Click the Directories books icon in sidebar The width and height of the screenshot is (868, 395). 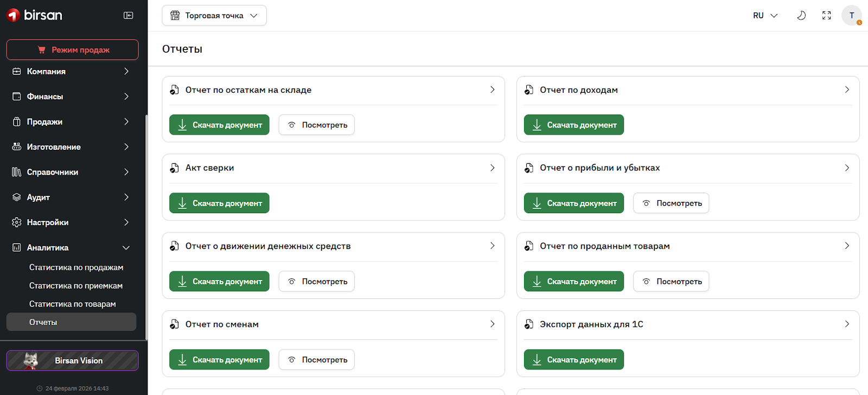pos(17,172)
